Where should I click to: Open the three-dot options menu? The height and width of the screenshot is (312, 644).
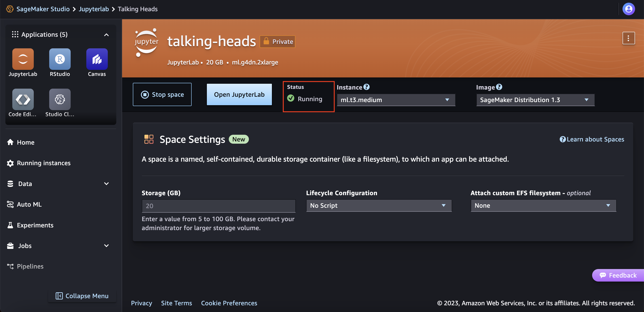628,38
